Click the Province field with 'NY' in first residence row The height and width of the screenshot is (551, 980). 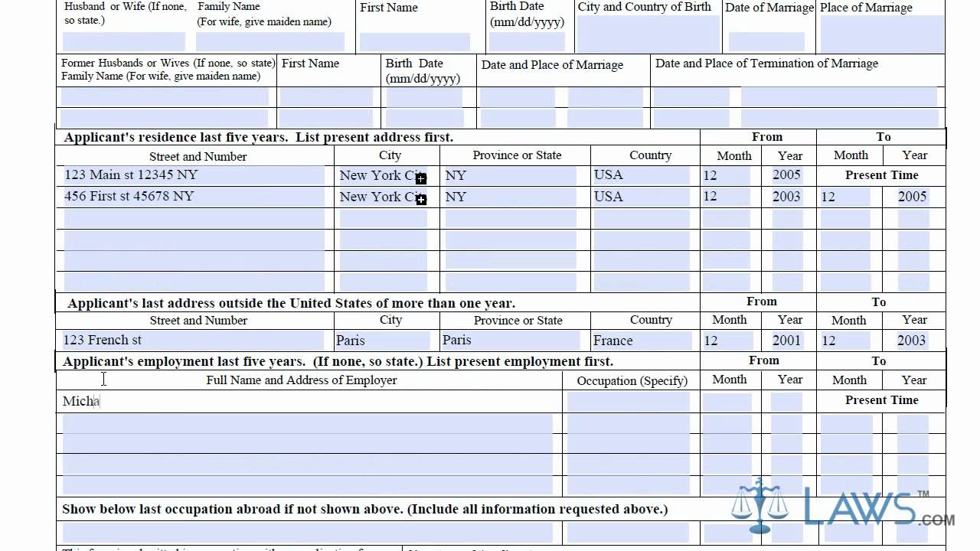[x=510, y=175]
